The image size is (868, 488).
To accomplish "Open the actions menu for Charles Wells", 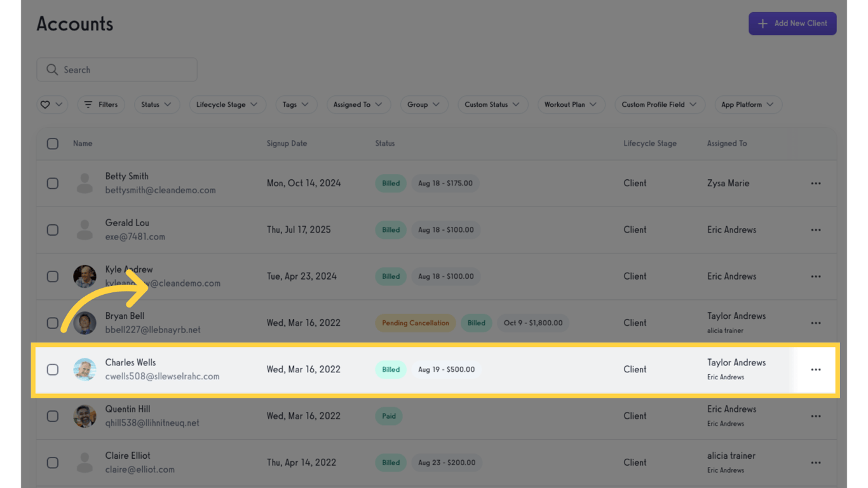I will coord(815,369).
